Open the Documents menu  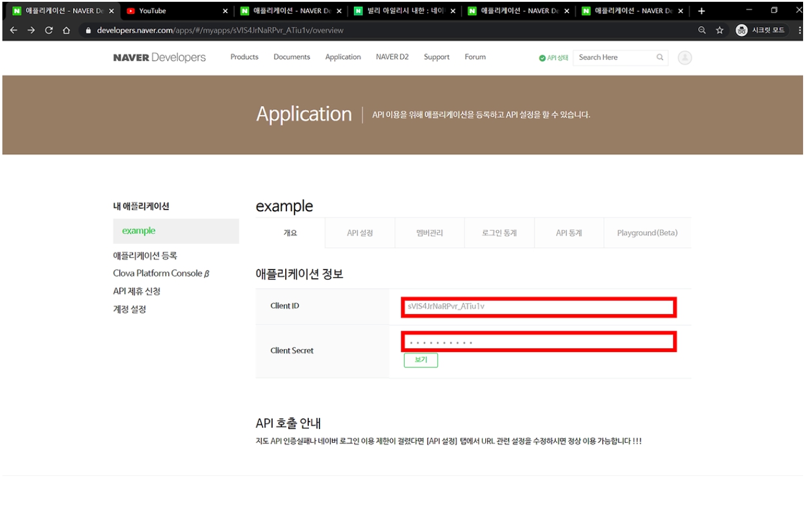[x=292, y=57]
